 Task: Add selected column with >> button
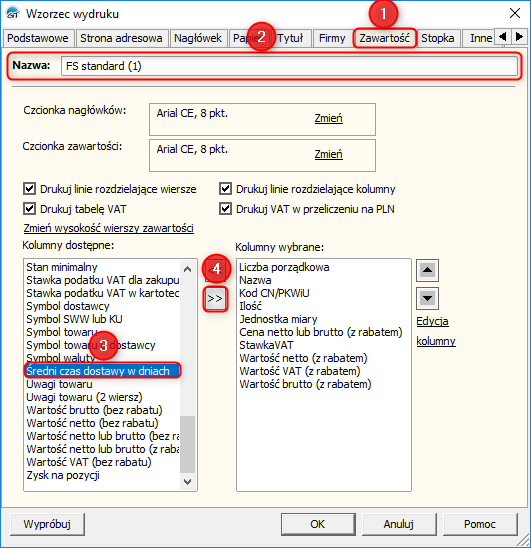coord(215,299)
